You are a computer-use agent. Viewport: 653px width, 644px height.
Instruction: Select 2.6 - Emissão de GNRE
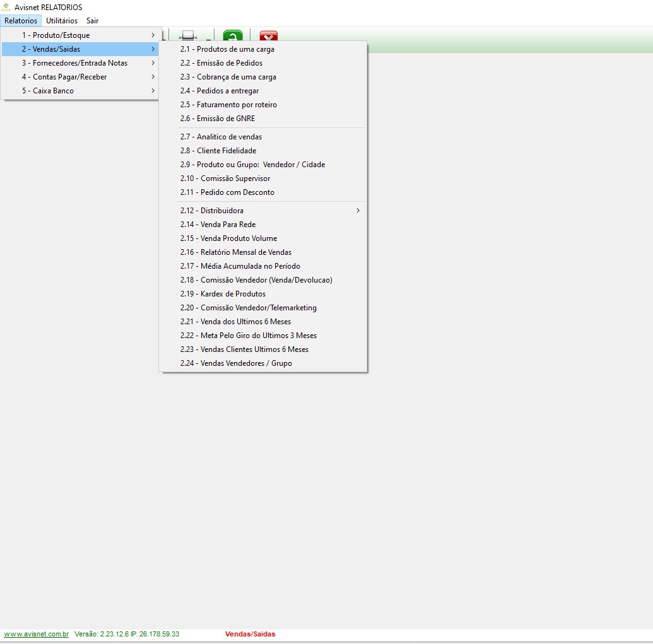[x=218, y=119]
